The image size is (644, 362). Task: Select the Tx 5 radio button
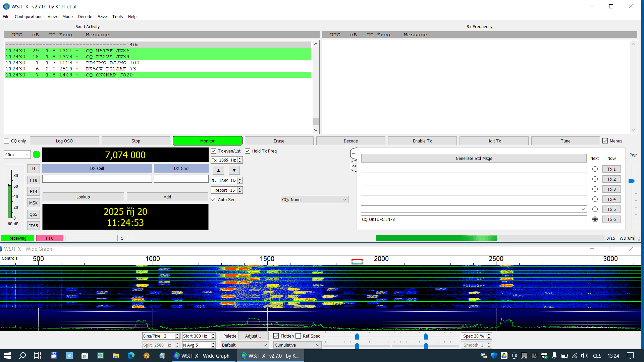[595, 209]
